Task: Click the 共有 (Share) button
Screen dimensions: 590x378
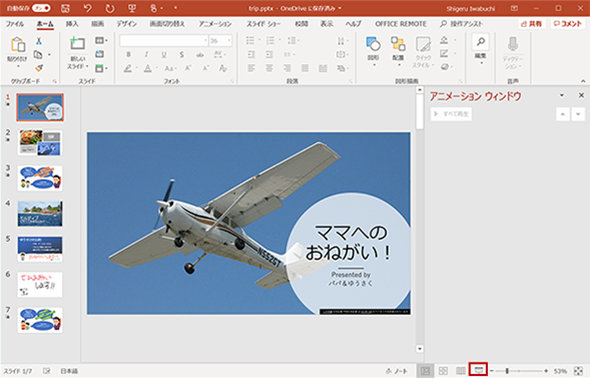Action: tap(531, 24)
